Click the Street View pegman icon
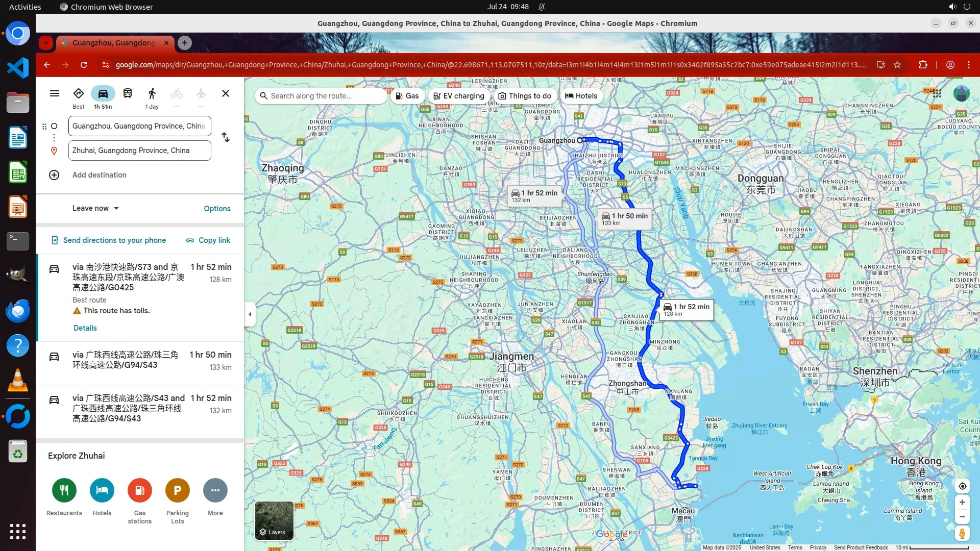 (x=962, y=534)
